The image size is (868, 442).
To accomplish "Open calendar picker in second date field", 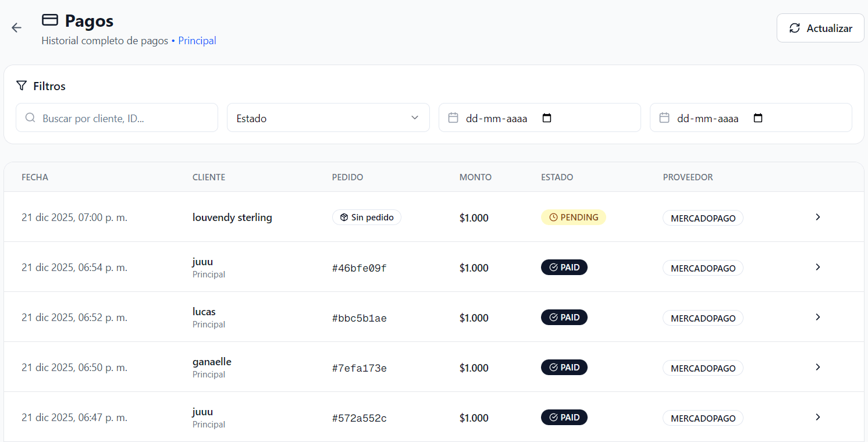I will tap(757, 118).
